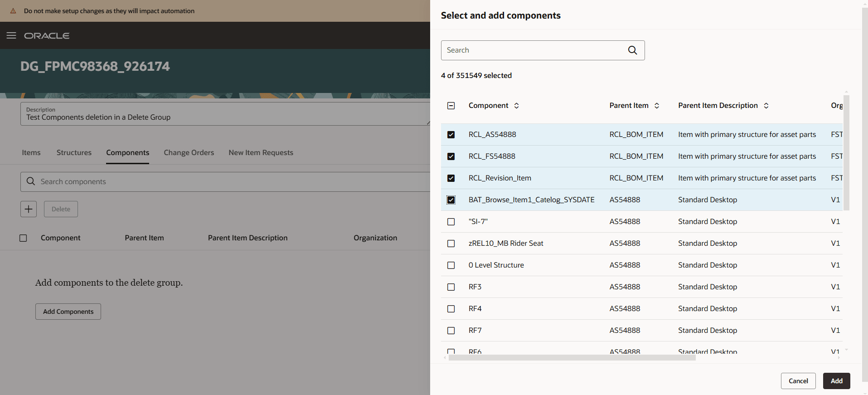868x395 pixels.
Task: Click the vertical scrollbar of component table
Action: coord(846,153)
